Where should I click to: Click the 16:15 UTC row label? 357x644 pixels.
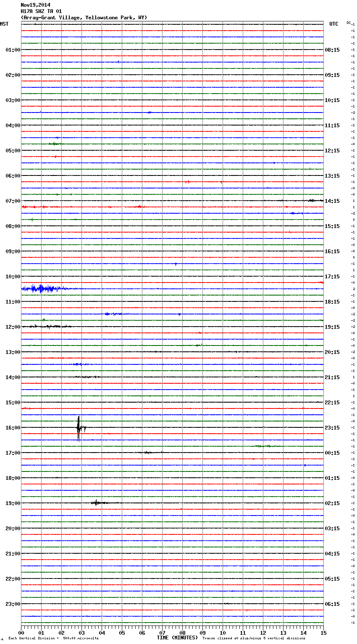pos(332,251)
